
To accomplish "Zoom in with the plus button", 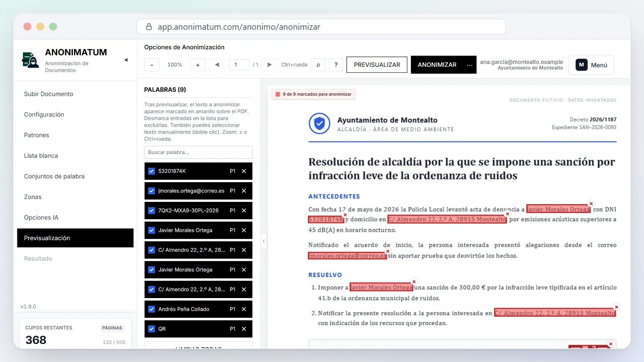I will point(198,65).
